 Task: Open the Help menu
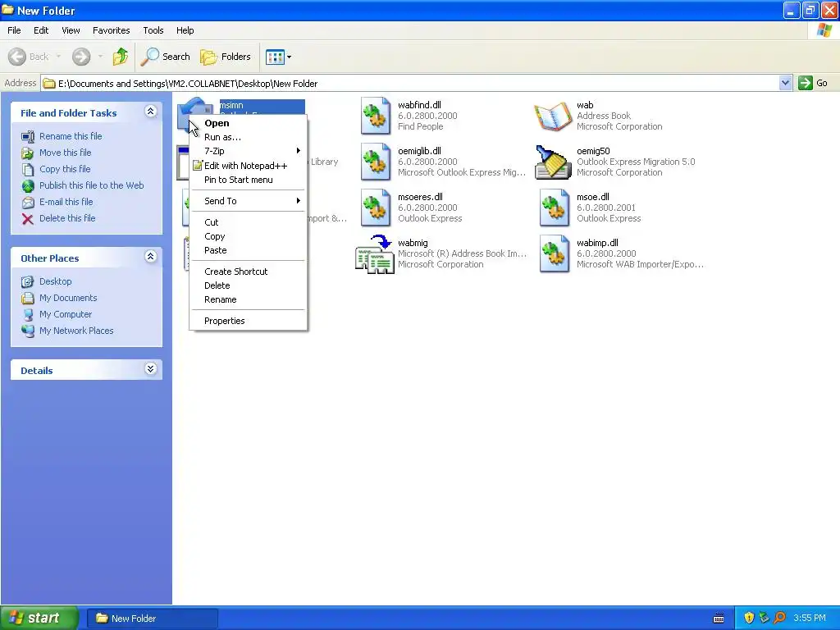point(185,30)
